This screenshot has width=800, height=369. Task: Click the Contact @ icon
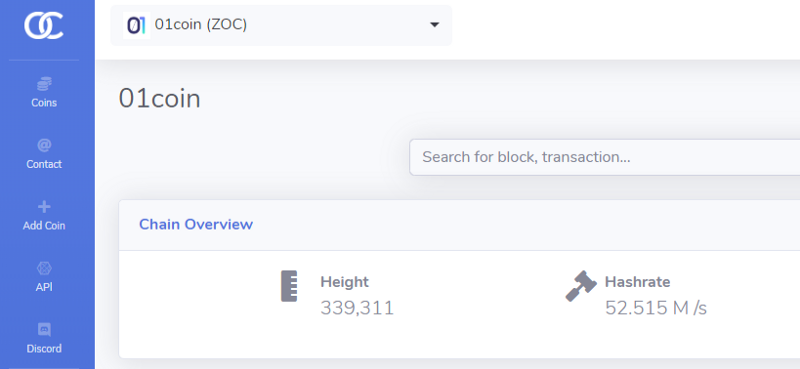pyautogui.click(x=44, y=145)
